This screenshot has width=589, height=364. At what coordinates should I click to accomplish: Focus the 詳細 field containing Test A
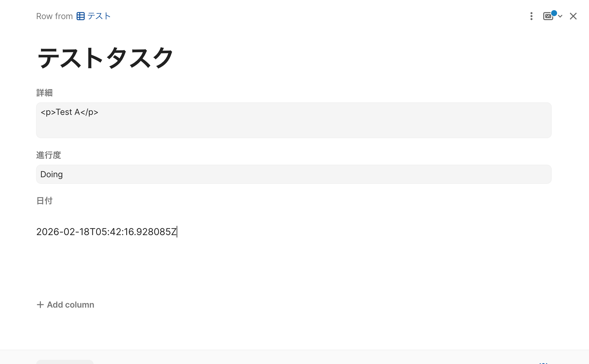[294, 120]
